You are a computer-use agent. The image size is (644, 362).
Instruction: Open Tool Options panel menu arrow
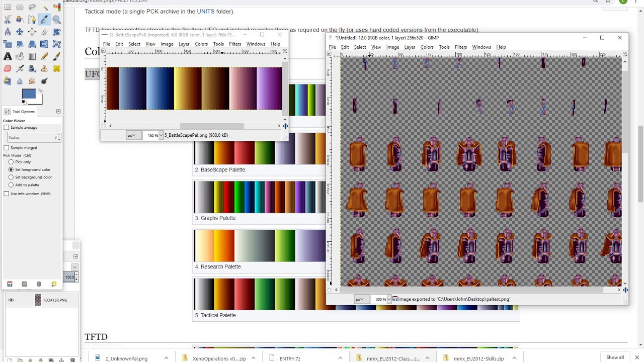pos(58,111)
